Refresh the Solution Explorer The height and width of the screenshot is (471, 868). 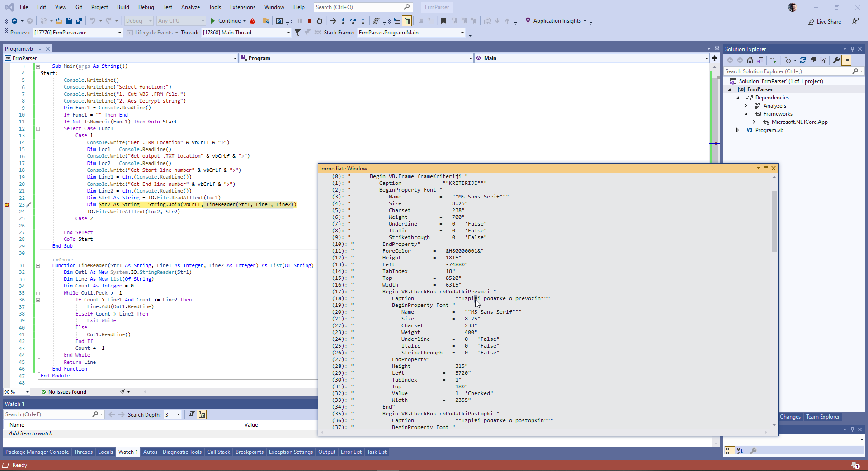tap(803, 60)
